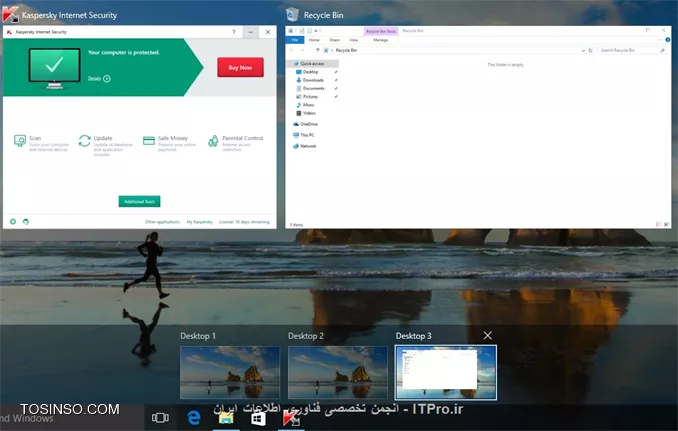The height and width of the screenshot is (431, 678).
Task: Follow Other applications link in Kaspersky
Action: pyautogui.click(x=162, y=222)
